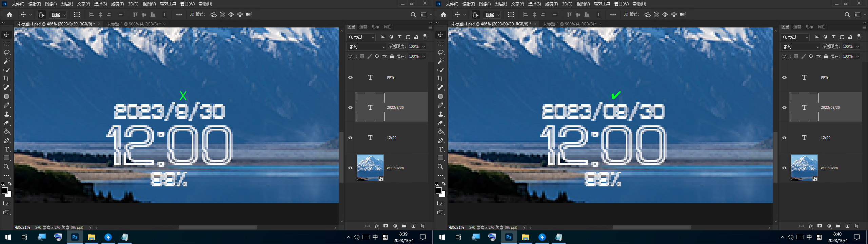Image resolution: width=868 pixels, height=244 pixels.
Task: Switch to the 通道 tab in right window
Action: 797,27
